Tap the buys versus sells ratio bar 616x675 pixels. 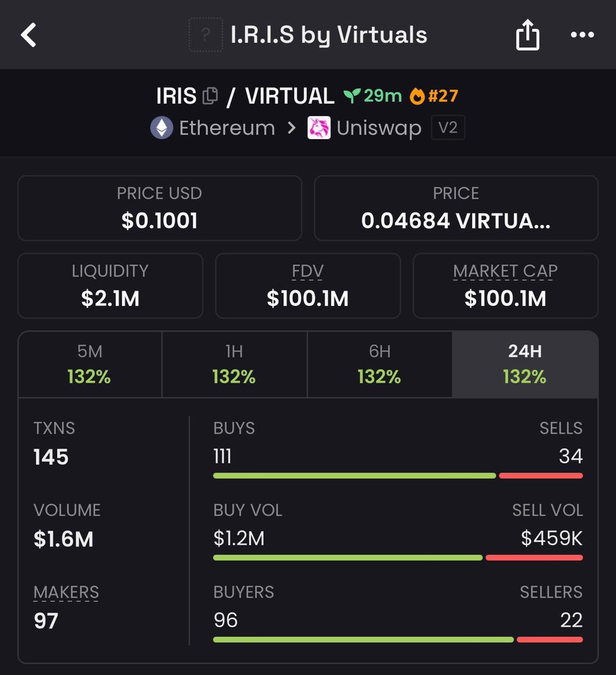pyautogui.click(x=398, y=476)
